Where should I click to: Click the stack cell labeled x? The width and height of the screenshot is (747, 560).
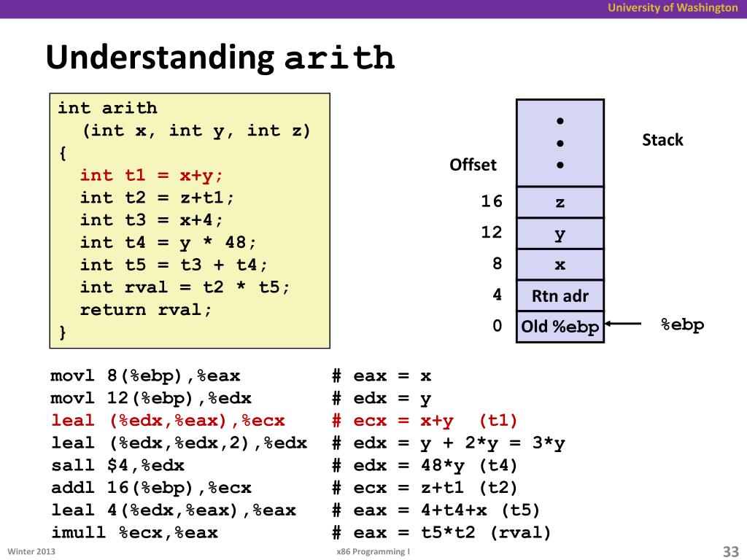[x=560, y=265]
